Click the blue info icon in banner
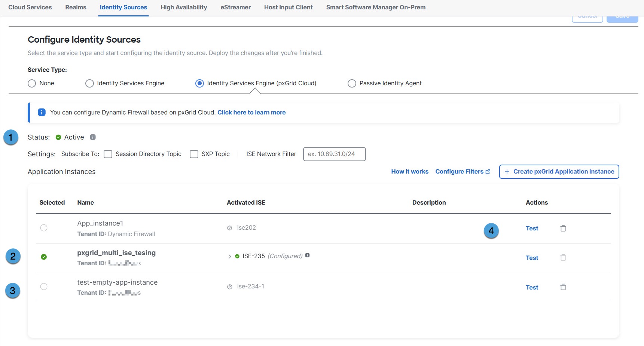The height and width of the screenshot is (346, 644). tap(42, 113)
